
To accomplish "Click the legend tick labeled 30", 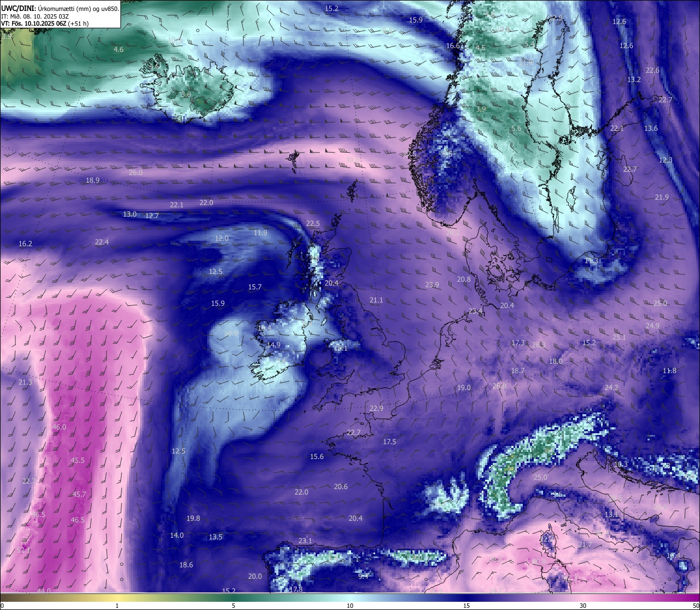I will [583, 606].
